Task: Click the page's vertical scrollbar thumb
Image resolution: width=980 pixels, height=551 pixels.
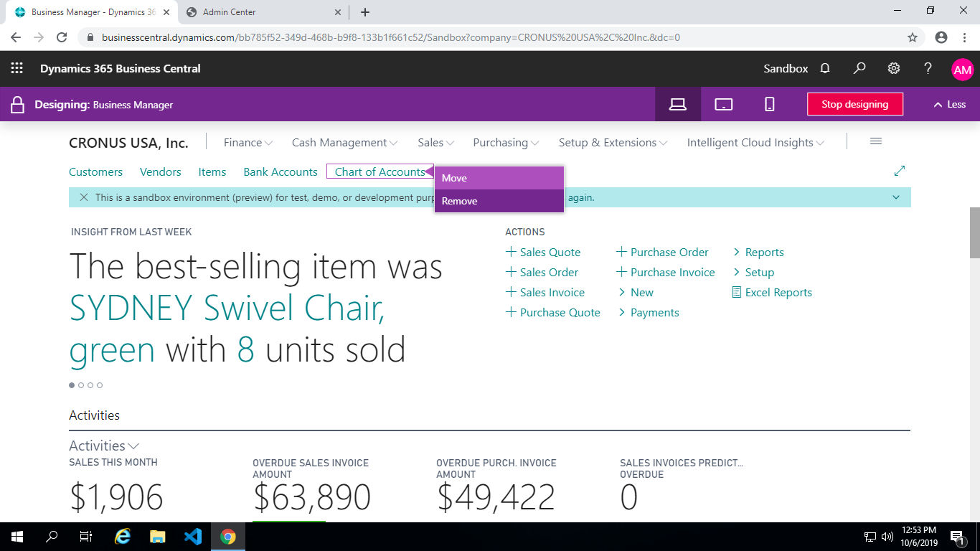Action: (974, 232)
